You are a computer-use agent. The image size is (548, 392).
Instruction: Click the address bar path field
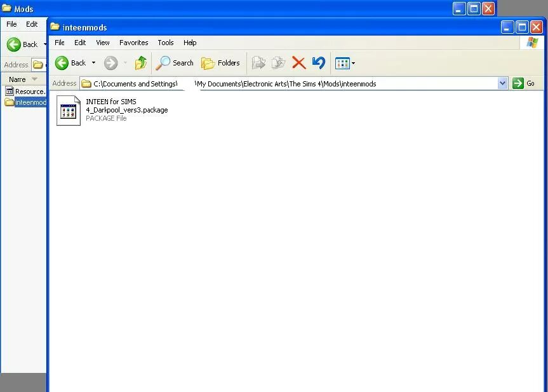(293, 84)
